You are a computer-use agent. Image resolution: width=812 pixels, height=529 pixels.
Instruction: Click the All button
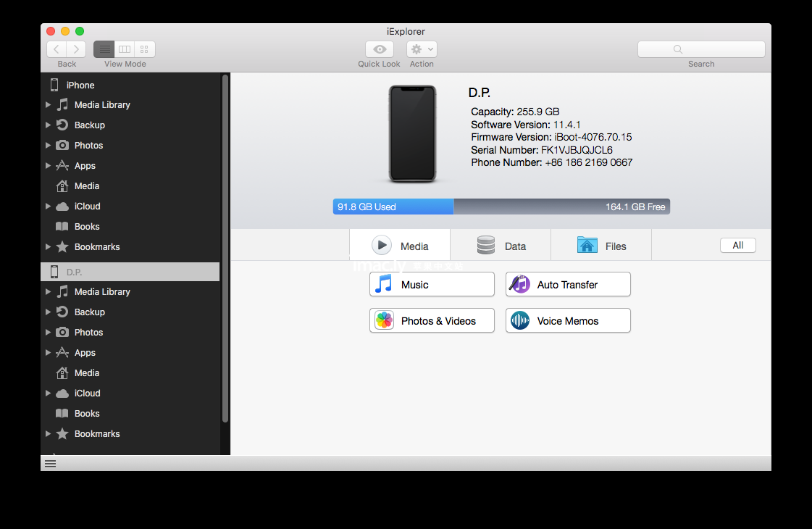(x=738, y=245)
